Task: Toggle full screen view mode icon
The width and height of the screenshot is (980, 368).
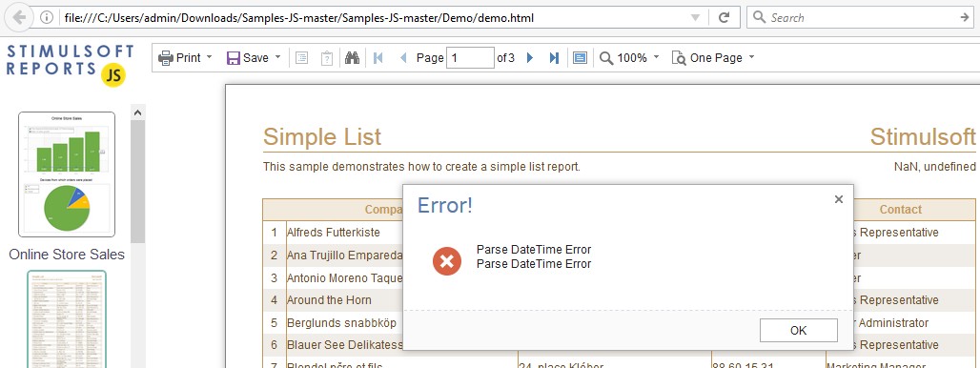Action: pyautogui.click(x=580, y=58)
